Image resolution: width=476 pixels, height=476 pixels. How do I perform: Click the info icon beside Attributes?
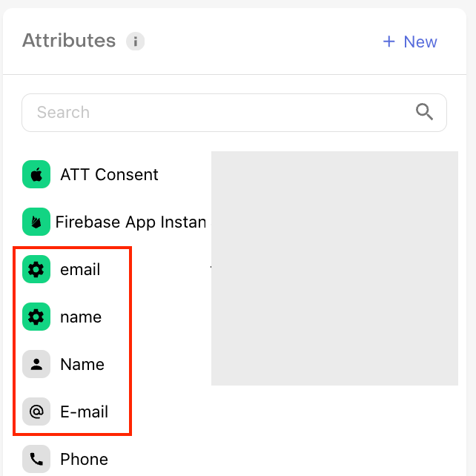click(x=135, y=41)
